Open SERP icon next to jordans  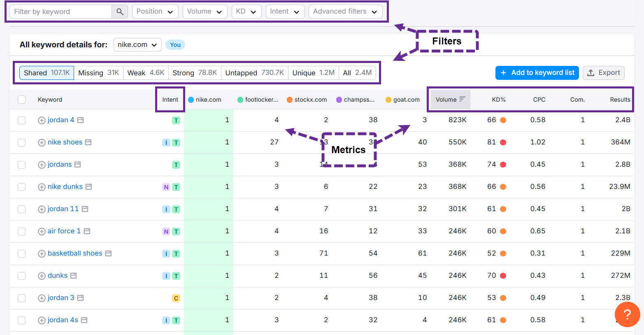click(77, 165)
